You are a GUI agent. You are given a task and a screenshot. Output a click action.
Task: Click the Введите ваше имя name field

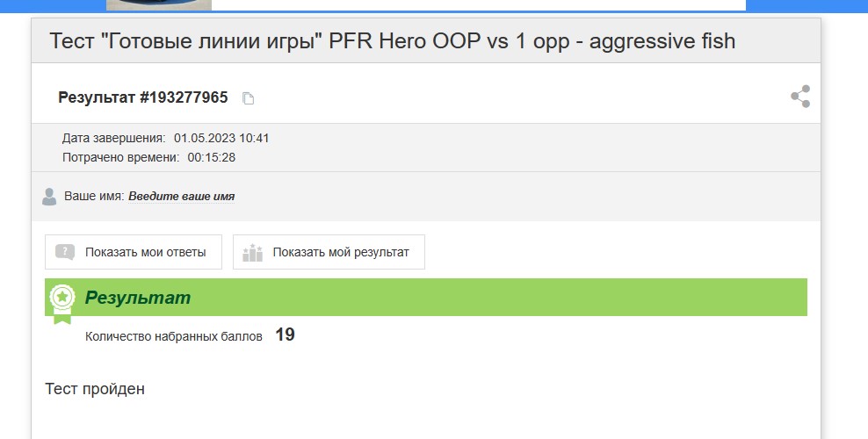(181, 197)
